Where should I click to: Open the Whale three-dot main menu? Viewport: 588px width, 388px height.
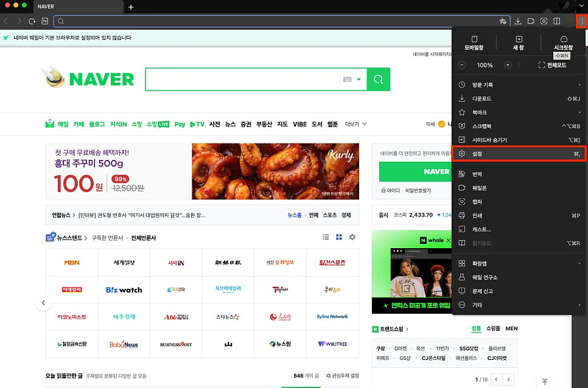tap(582, 21)
